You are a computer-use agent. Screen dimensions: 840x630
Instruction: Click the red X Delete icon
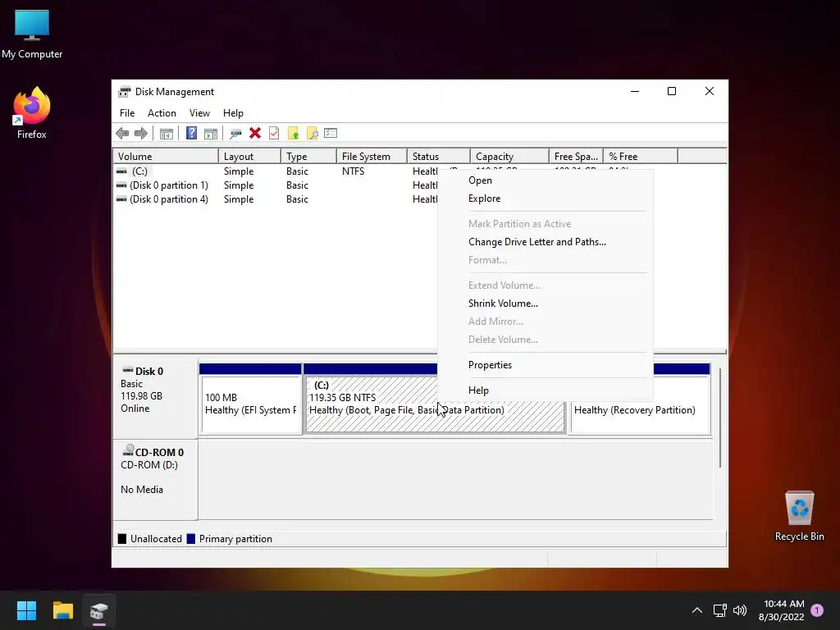[255, 133]
